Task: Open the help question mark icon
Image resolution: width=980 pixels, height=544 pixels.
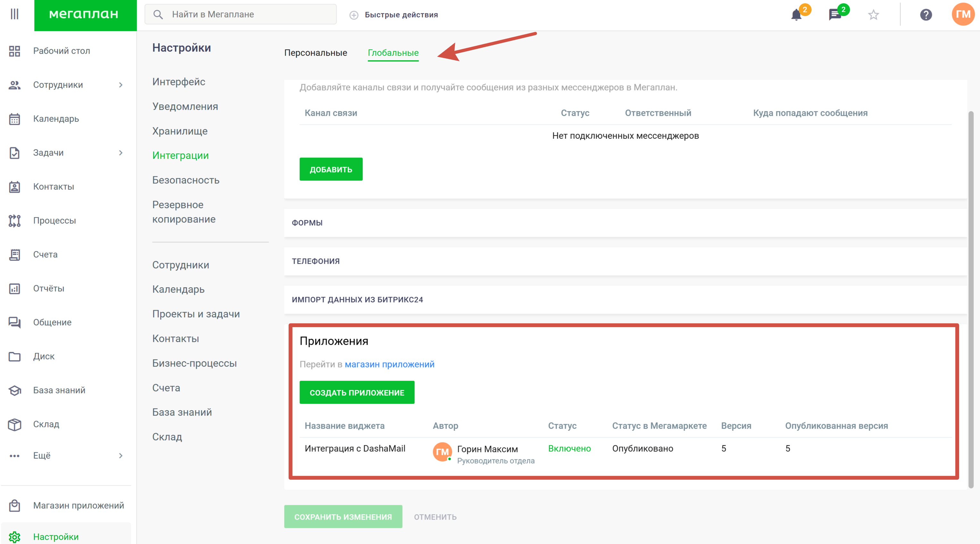Action: click(x=926, y=15)
